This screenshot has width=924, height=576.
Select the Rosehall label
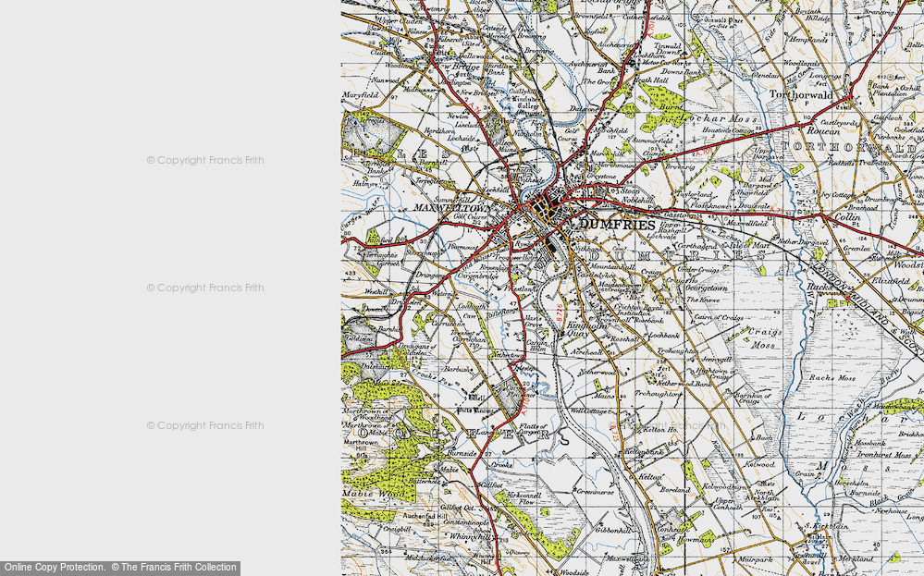[624, 339]
